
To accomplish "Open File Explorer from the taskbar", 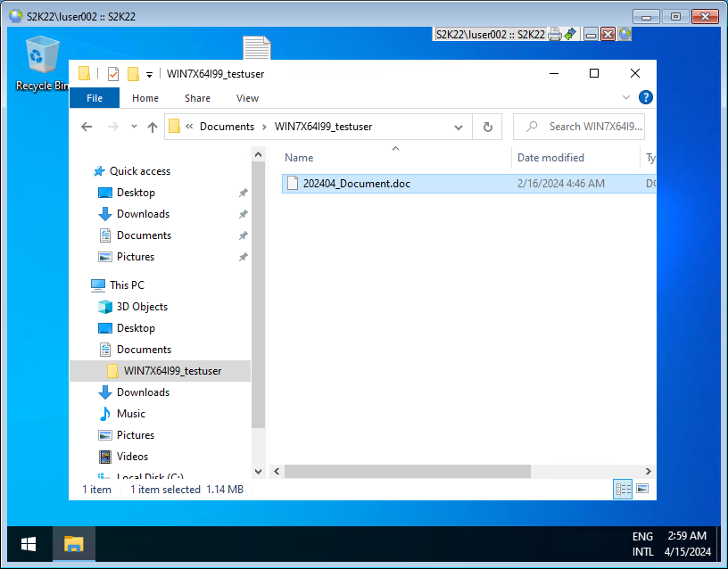I will 73,543.
